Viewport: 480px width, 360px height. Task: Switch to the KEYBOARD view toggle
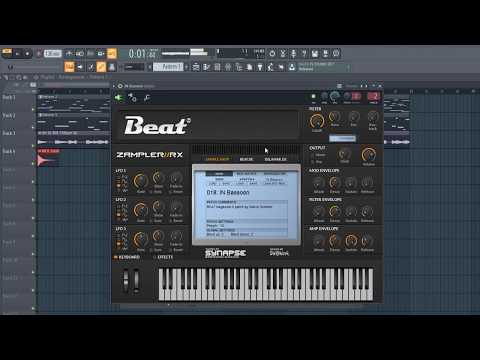[127, 257]
